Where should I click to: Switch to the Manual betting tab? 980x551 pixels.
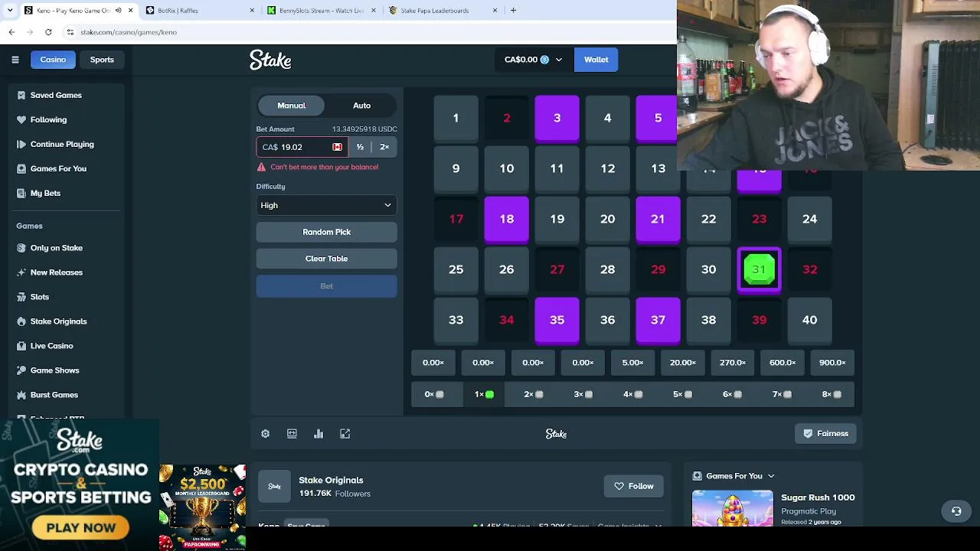(291, 106)
